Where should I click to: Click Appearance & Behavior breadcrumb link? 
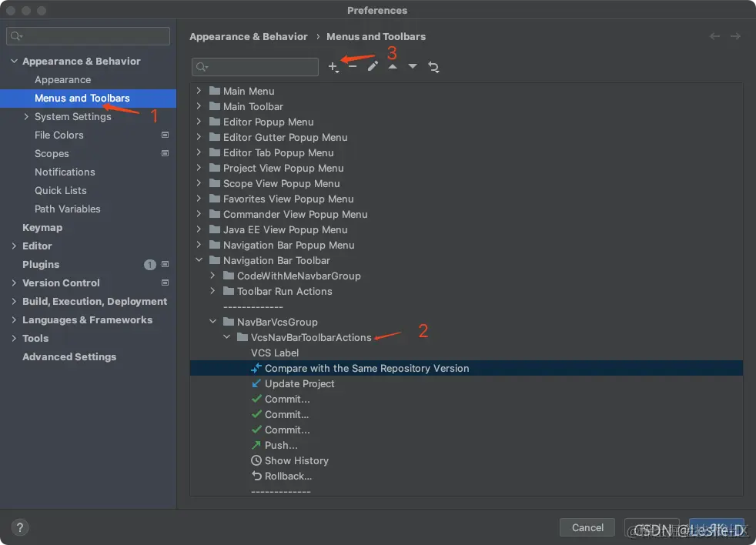pyautogui.click(x=249, y=37)
